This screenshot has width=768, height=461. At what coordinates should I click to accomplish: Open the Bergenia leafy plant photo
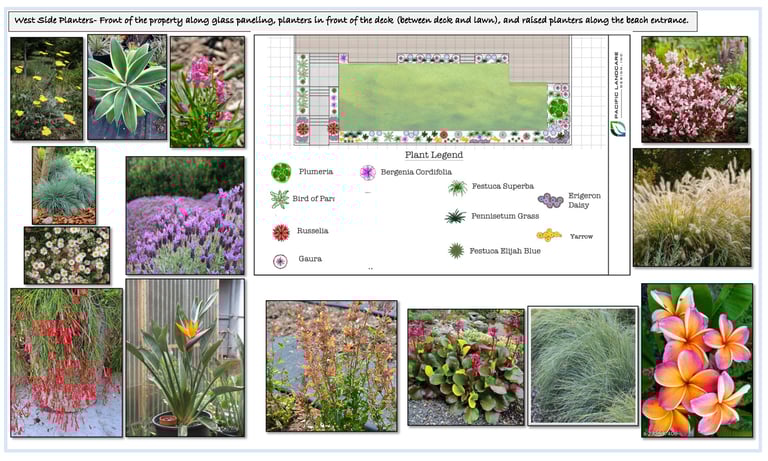click(x=466, y=367)
